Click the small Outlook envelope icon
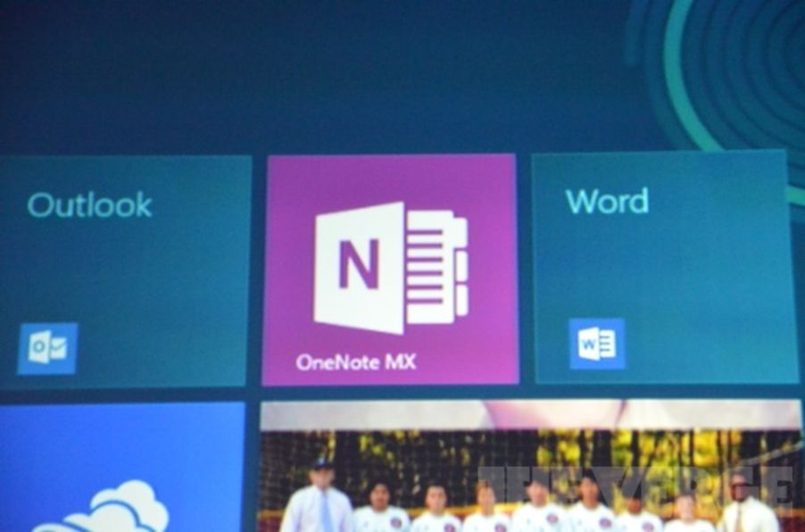Image resolution: width=805 pixels, height=532 pixels. click(47, 348)
